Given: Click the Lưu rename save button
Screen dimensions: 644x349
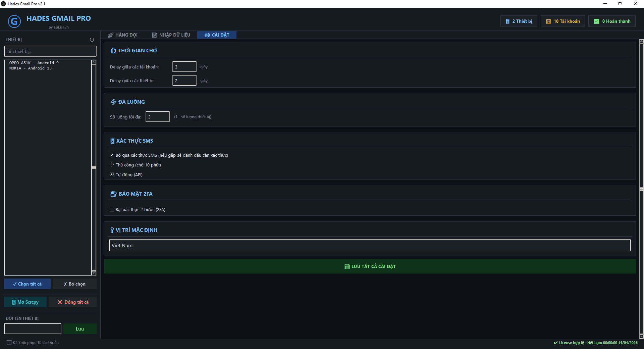Looking at the screenshot, I should click(x=80, y=329).
